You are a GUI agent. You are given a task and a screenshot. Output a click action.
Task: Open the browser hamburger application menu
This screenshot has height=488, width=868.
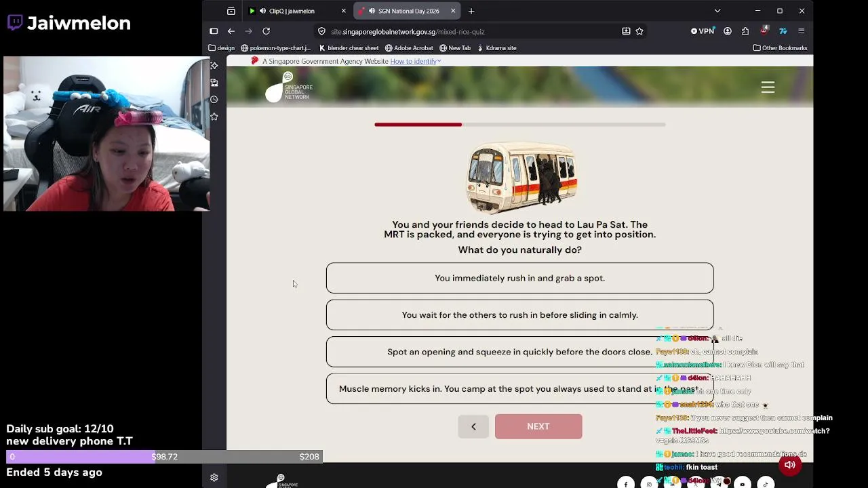[801, 31]
